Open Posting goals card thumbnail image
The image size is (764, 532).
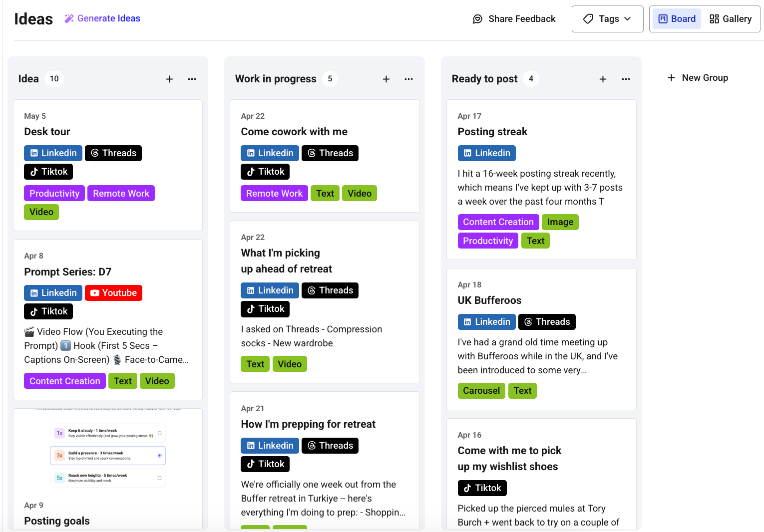pos(108,449)
